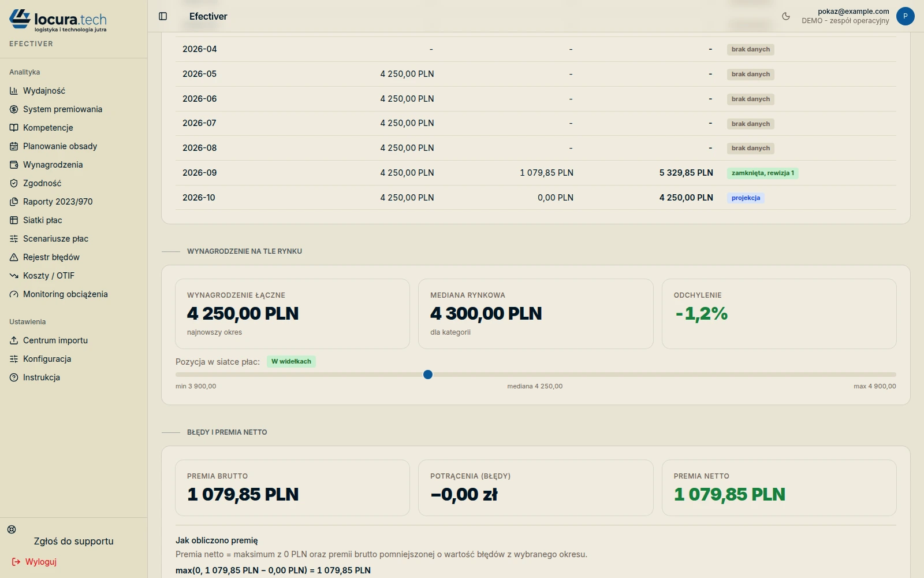
Task: Click the Scenariusze płac sliders icon
Action: (x=14, y=239)
